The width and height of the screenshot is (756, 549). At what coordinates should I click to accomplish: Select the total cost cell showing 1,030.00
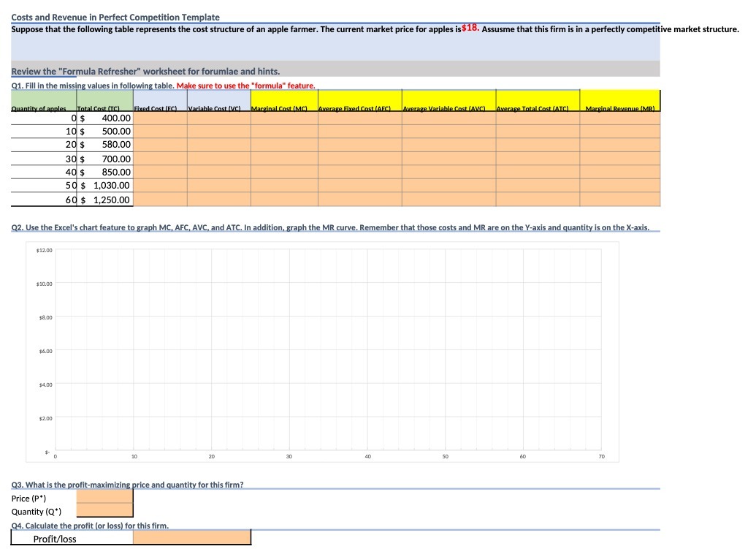coord(104,186)
